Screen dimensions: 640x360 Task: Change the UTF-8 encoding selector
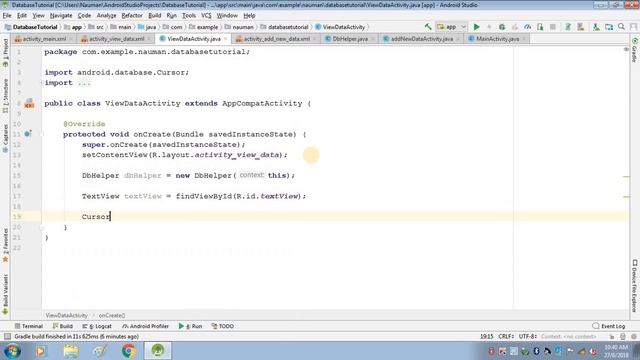[x=527, y=337]
